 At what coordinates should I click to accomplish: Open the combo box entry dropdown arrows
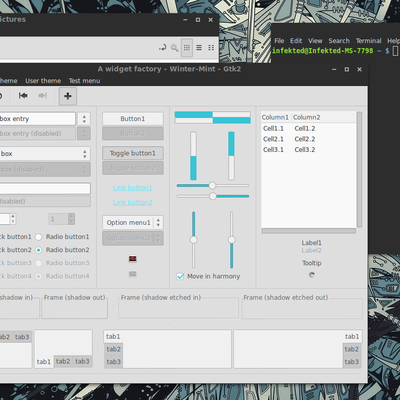[84, 119]
